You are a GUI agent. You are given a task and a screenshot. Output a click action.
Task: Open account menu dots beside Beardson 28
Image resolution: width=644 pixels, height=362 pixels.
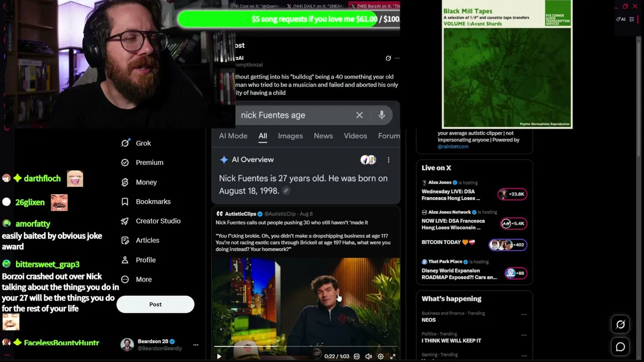[x=196, y=345]
